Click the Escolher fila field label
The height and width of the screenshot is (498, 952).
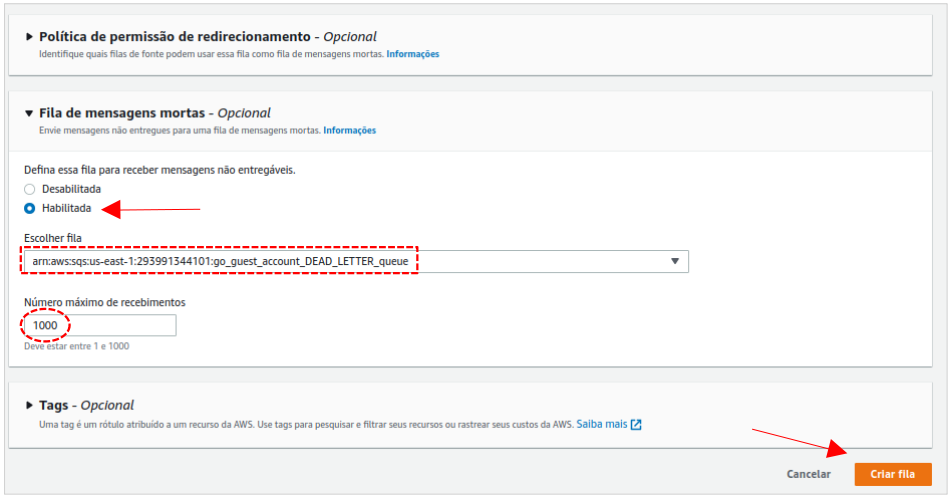[x=53, y=238]
